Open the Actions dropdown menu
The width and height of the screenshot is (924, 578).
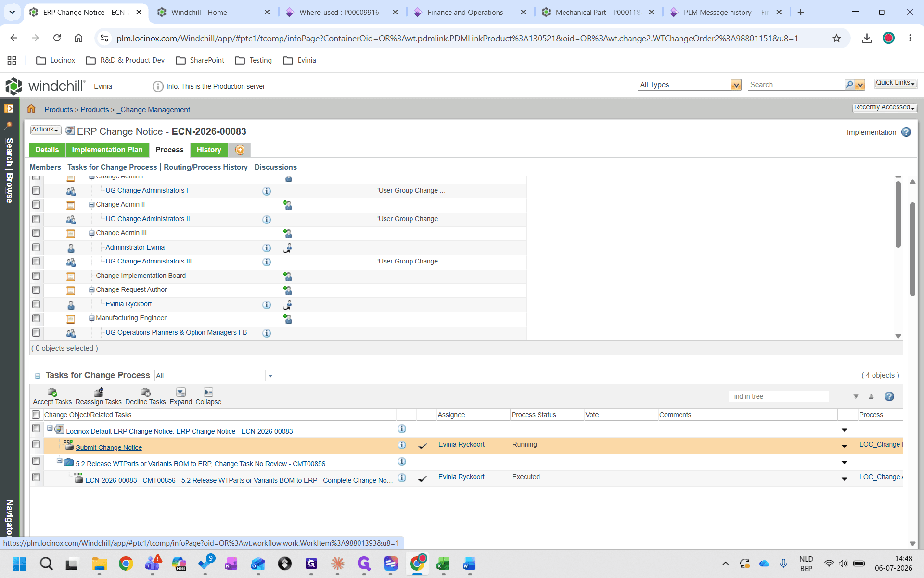coord(45,130)
